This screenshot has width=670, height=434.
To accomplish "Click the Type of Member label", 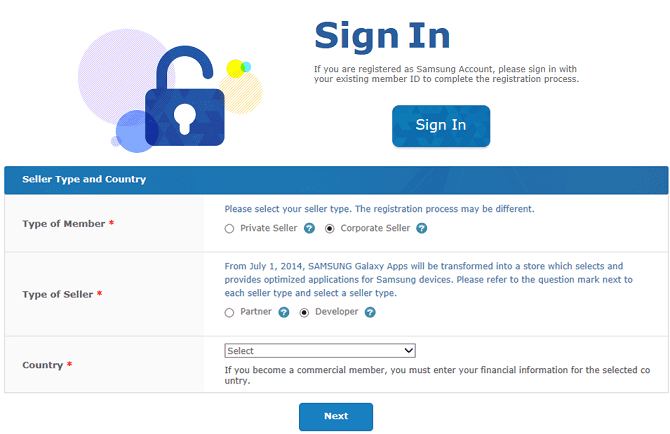I will [64, 224].
